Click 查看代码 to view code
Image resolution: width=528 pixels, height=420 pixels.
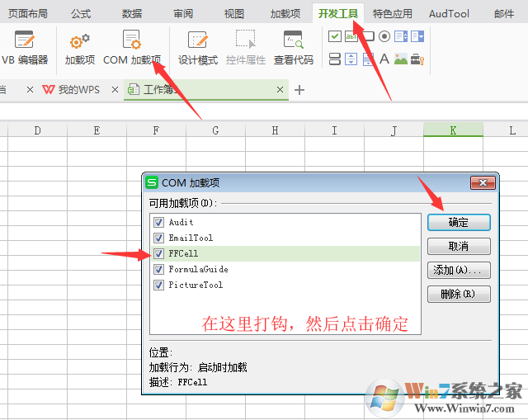pos(294,48)
